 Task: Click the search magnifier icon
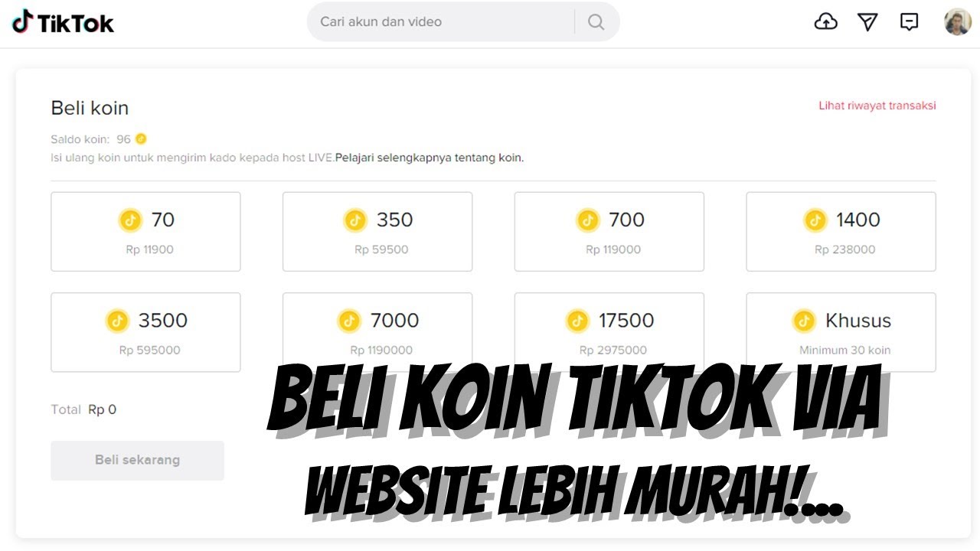596,22
